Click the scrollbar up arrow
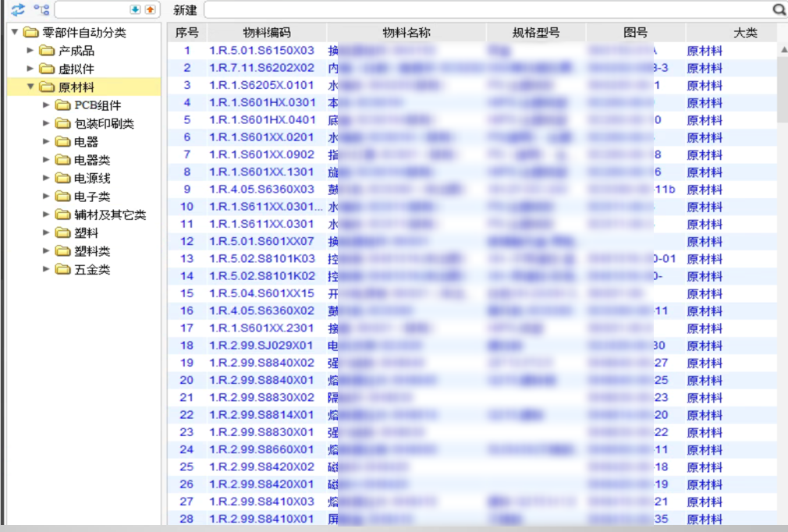 (783, 49)
